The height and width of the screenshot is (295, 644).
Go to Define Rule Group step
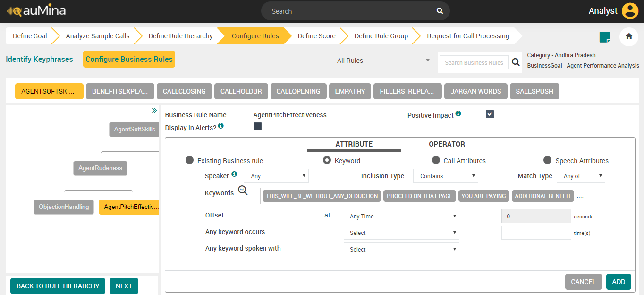point(381,36)
